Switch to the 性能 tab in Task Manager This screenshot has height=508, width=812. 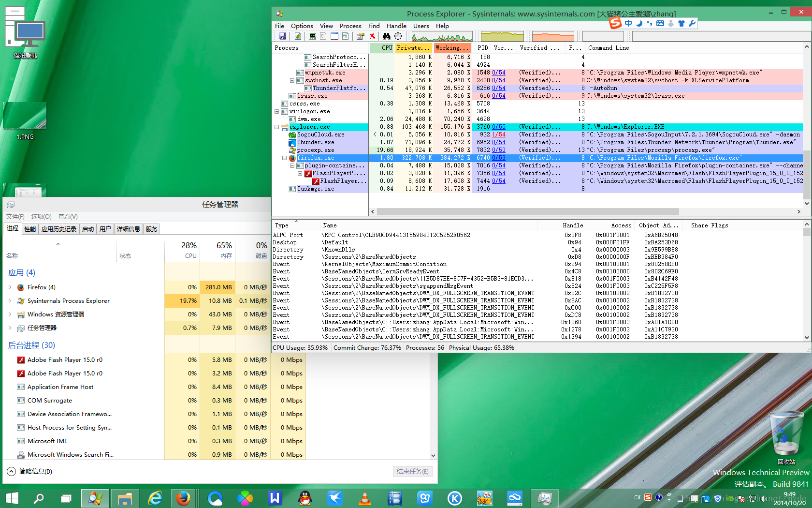click(x=30, y=229)
